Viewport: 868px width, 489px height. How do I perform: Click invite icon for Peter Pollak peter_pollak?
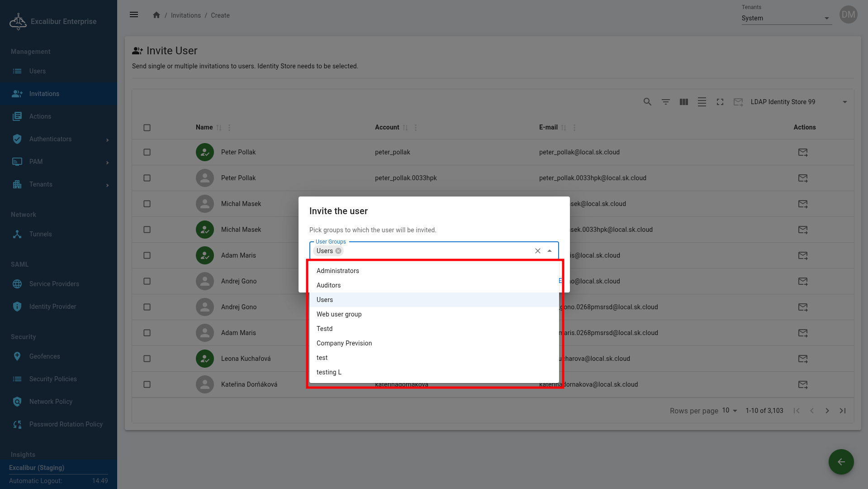pos(802,152)
